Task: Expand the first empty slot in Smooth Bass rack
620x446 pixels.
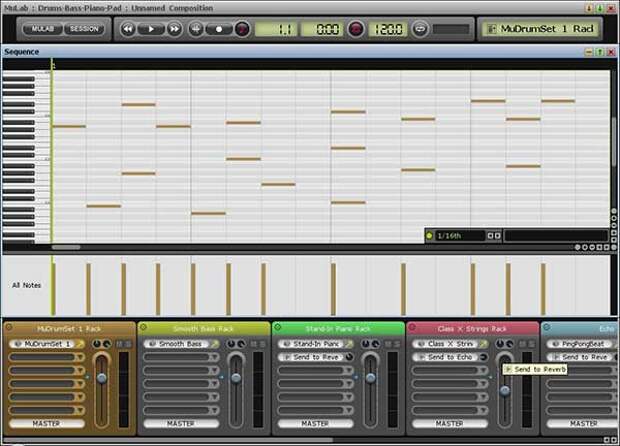Action: coord(181,357)
